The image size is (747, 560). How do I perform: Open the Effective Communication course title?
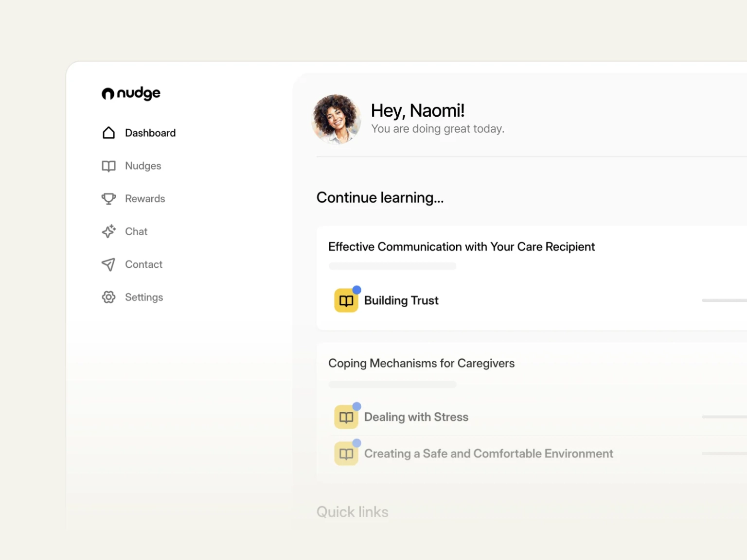(461, 247)
